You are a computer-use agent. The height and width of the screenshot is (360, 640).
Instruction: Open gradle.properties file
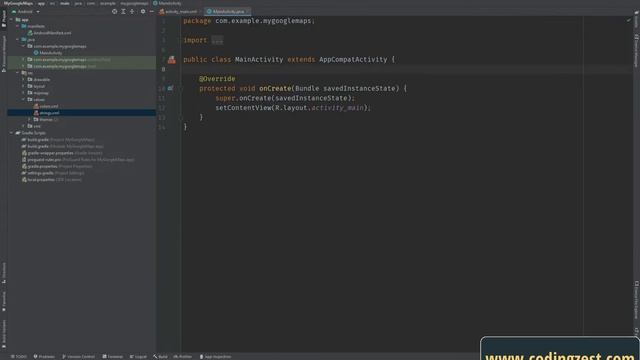pos(57,166)
